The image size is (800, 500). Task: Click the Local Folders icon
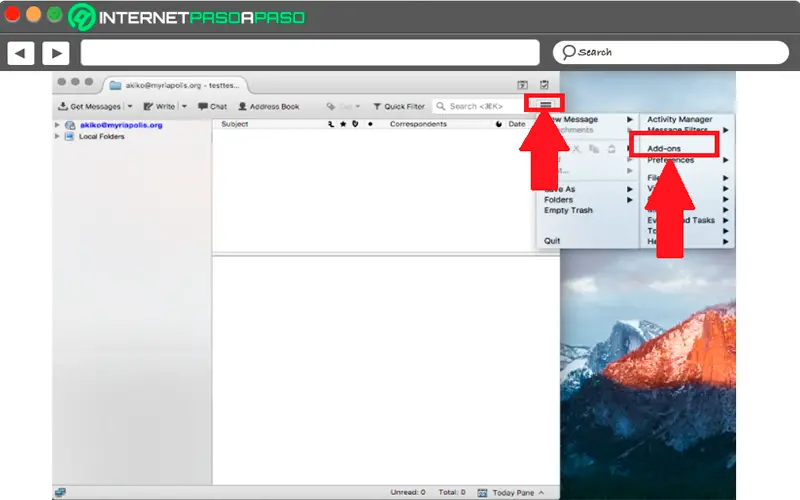[69, 136]
